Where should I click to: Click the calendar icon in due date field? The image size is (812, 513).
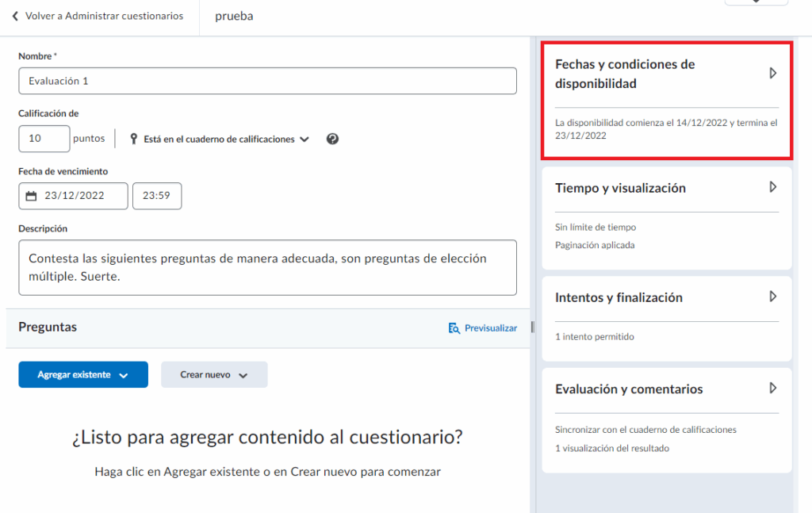pos(32,196)
